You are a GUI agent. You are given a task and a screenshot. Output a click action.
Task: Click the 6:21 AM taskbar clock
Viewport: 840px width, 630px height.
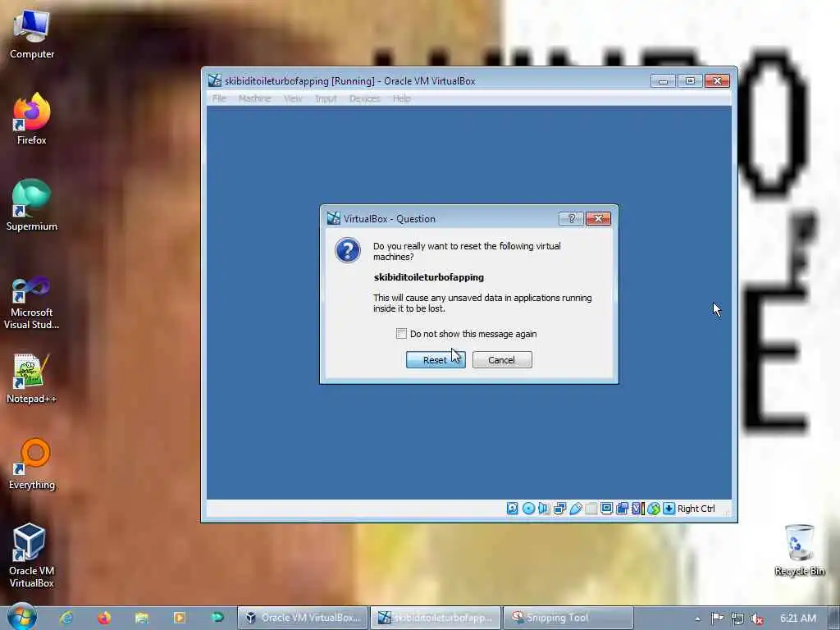797,619
